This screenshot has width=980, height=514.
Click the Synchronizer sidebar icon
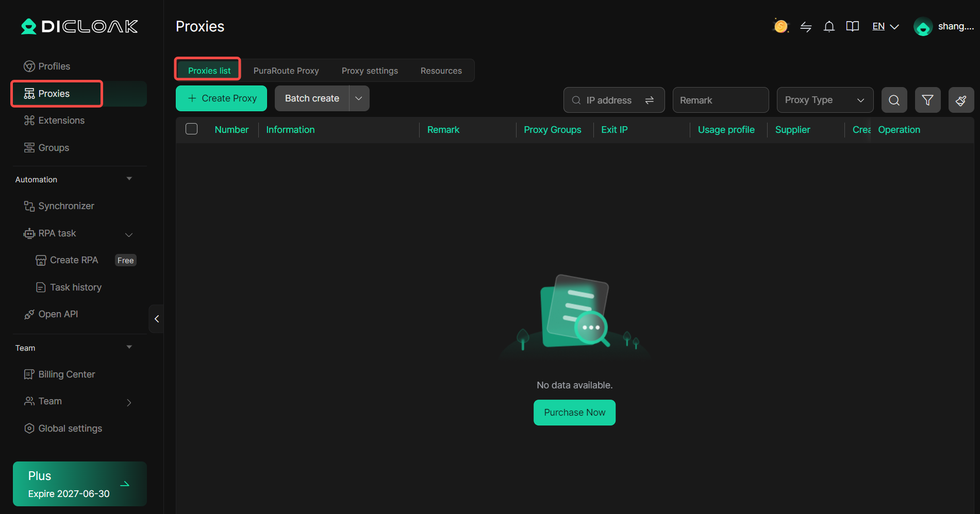coord(29,206)
